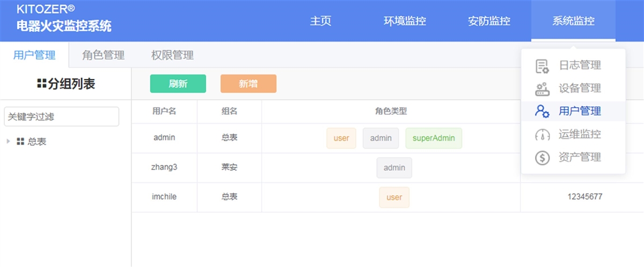Select 日志管理 from the dropdown menu
Image resolution: width=644 pixels, height=267 pixels.
(580, 66)
